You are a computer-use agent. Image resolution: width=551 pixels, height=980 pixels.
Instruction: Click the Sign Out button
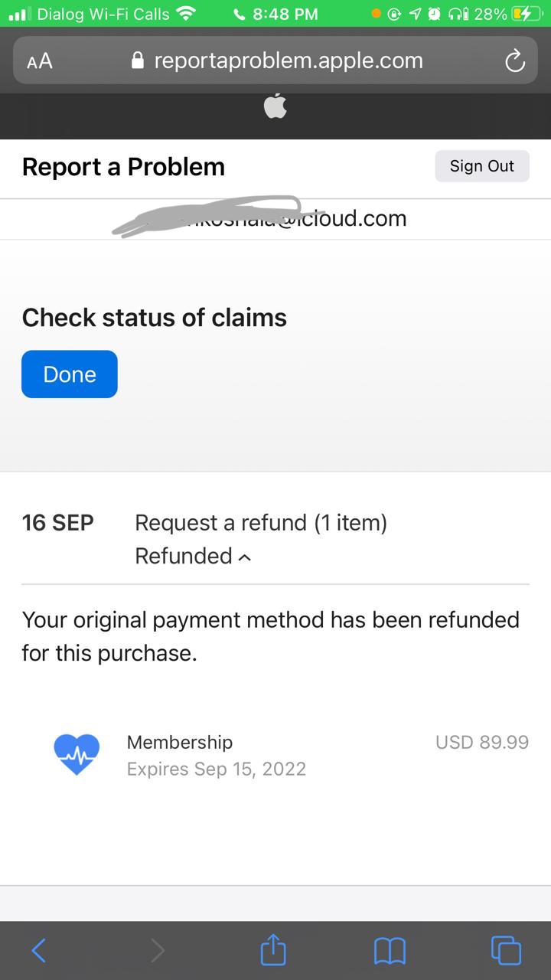click(482, 166)
